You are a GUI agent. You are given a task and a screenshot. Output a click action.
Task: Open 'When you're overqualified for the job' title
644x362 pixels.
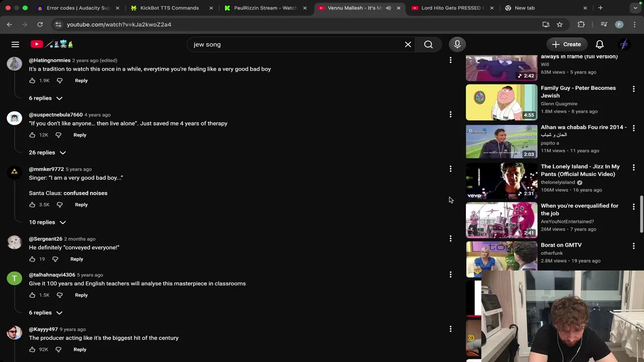pos(580,210)
